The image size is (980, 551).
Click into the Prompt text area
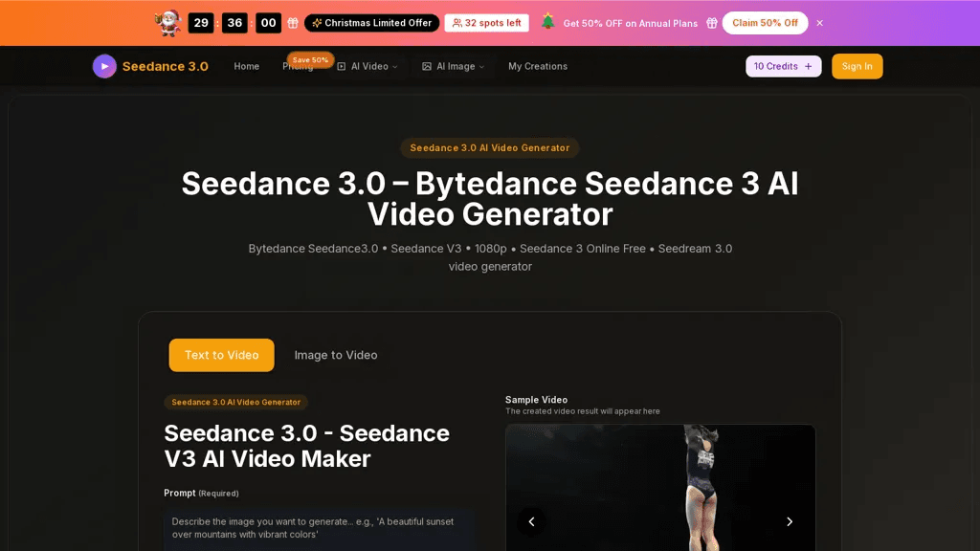point(320,528)
